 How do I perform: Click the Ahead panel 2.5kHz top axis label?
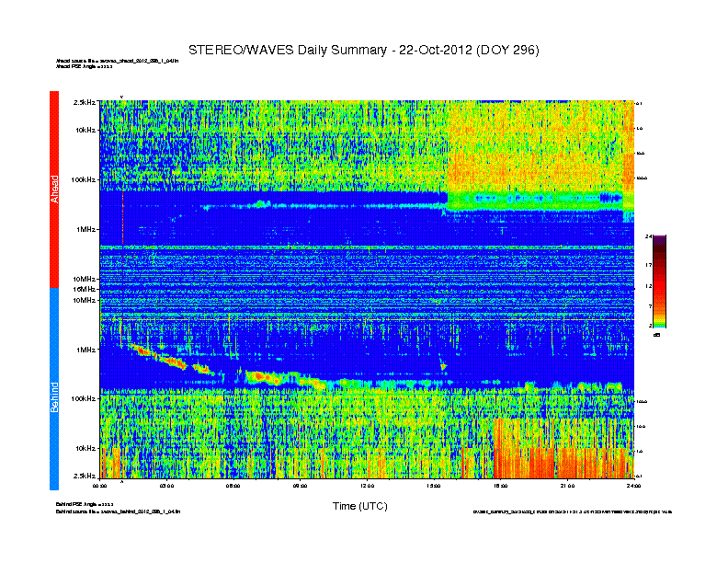[85, 103]
